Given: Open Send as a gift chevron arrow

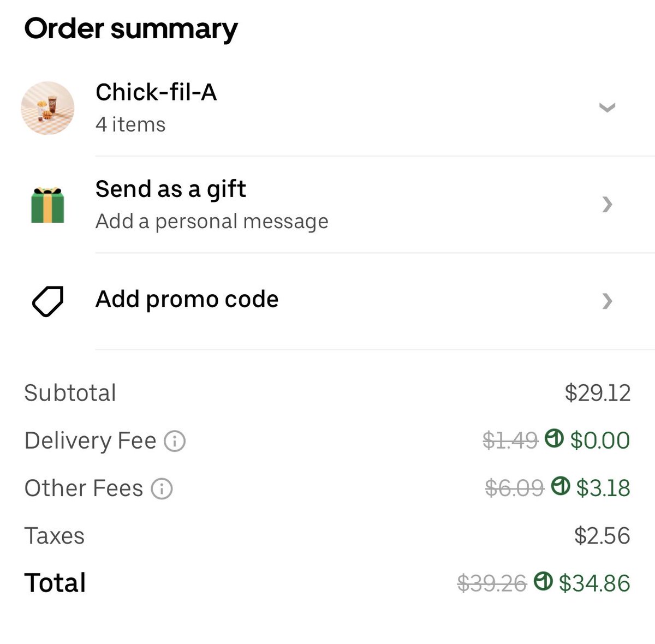Looking at the screenshot, I should 607,204.
